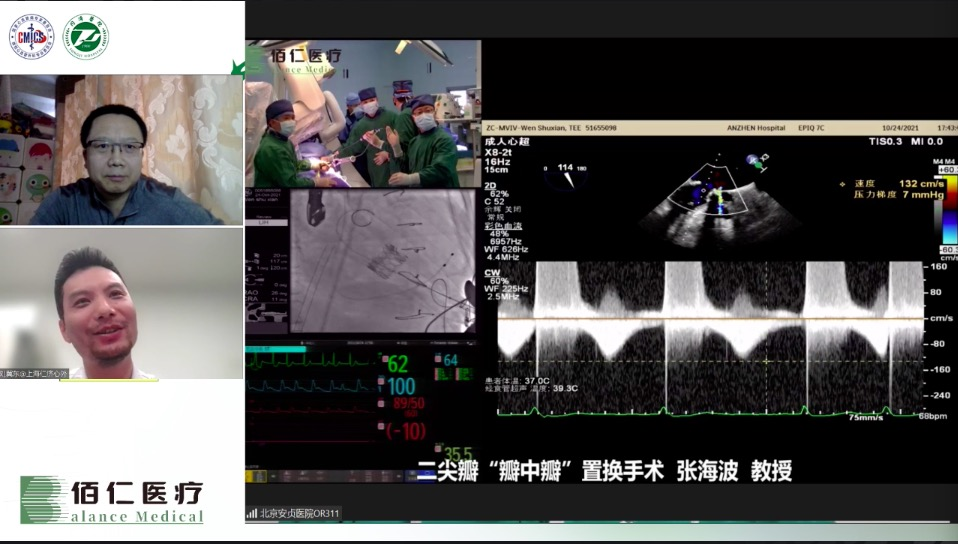This screenshot has width=958, height=544.
Task: Click the 100 SpO2 value on monitor
Action: click(400, 385)
